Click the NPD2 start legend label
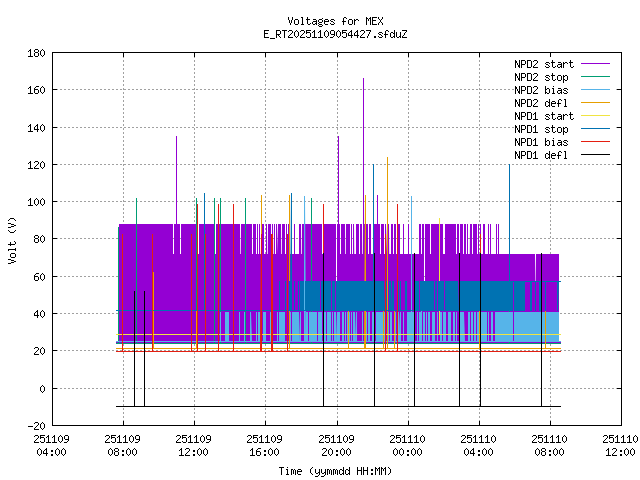 (x=541, y=63)
